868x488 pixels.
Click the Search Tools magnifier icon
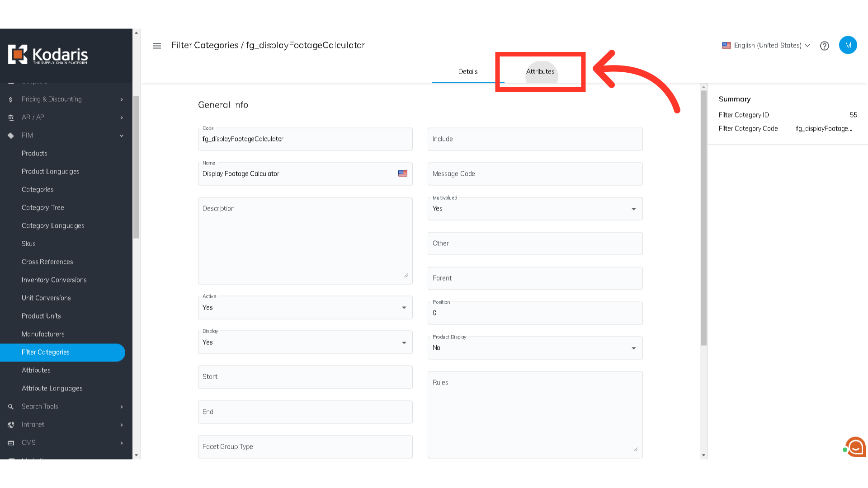11,407
